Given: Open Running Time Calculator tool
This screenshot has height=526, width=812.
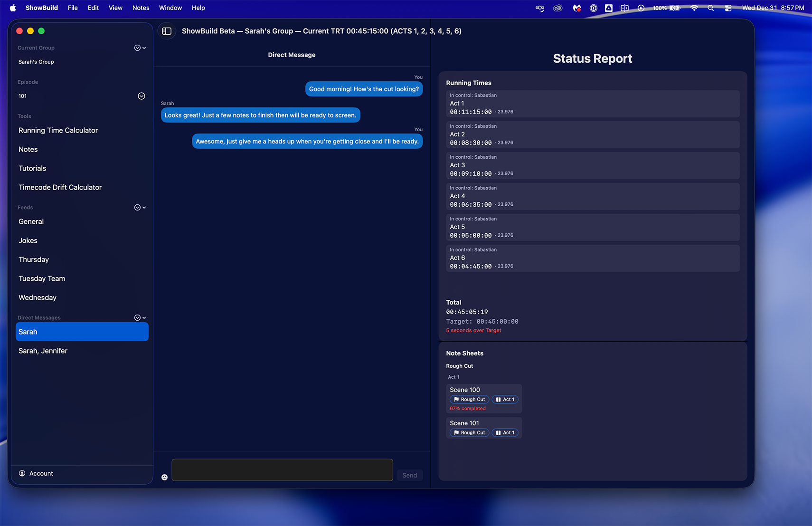Looking at the screenshot, I should 58,130.
